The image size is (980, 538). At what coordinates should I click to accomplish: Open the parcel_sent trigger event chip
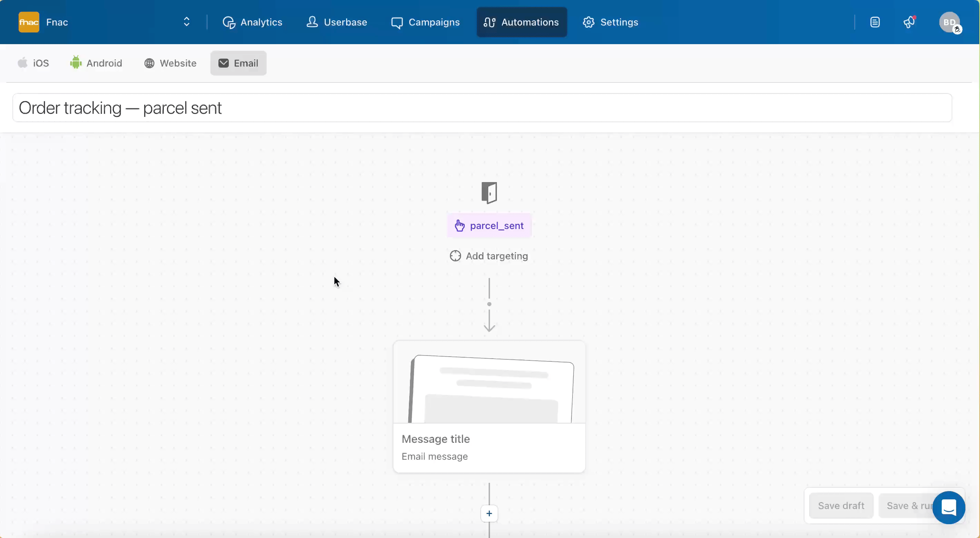click(x=489, y=226)
